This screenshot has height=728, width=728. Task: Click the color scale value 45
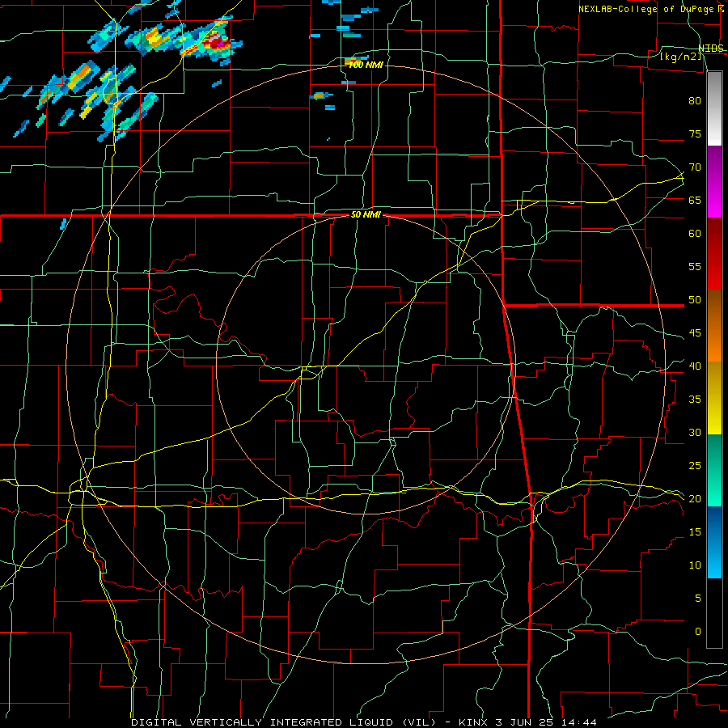[695, 333]
